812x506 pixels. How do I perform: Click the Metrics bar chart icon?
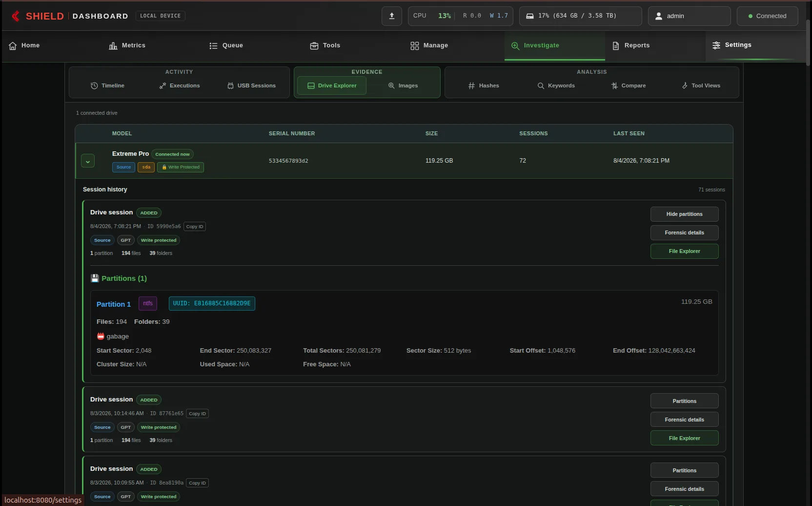(113, 45)
